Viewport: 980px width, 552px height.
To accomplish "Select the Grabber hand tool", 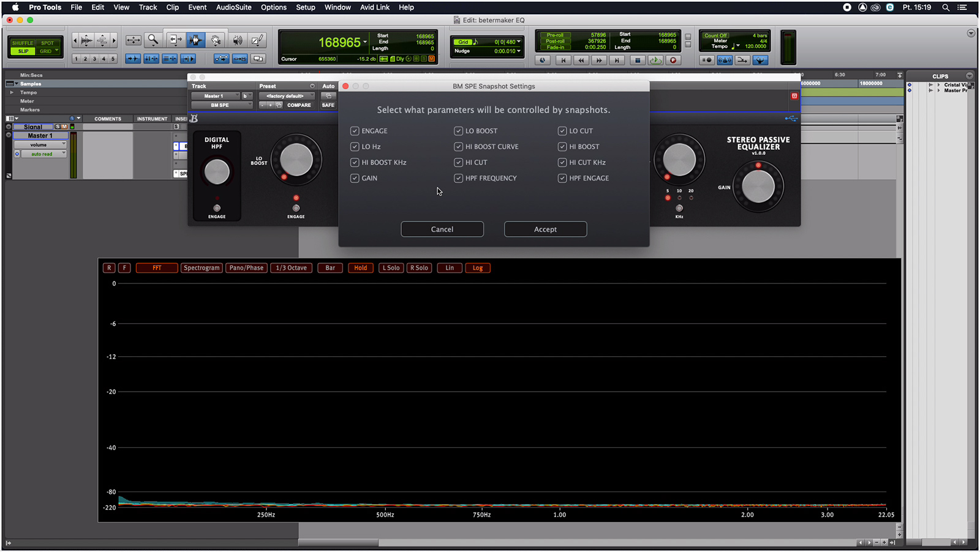I will tap(216, 40).
